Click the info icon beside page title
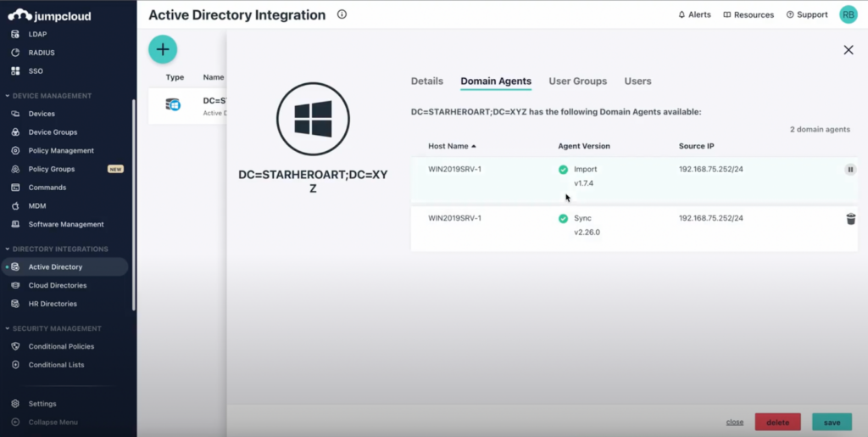Viewport: 868px width, 437px height. (x=342, y=14)
